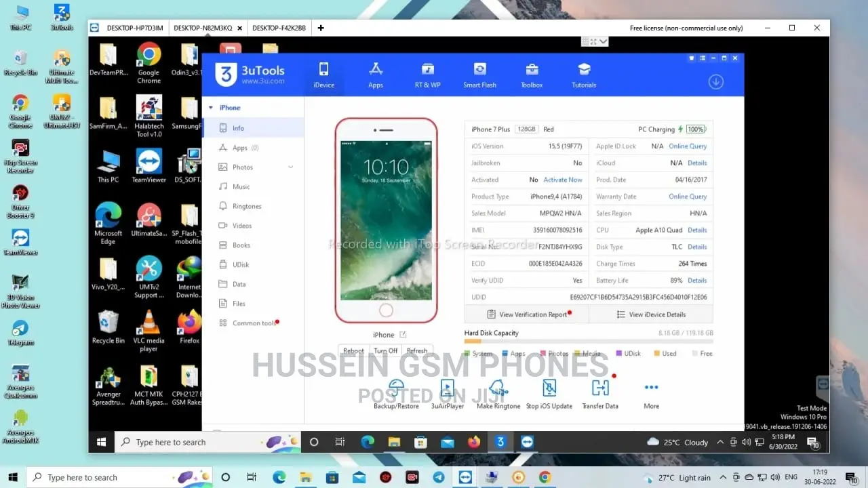
Task: Click the Turn Off button
Action: (386, 350)
